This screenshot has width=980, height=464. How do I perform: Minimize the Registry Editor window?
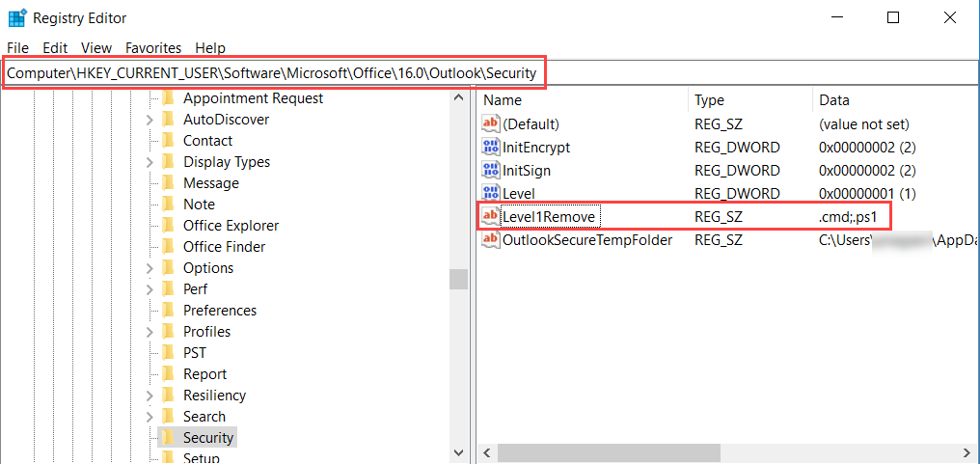837,17
